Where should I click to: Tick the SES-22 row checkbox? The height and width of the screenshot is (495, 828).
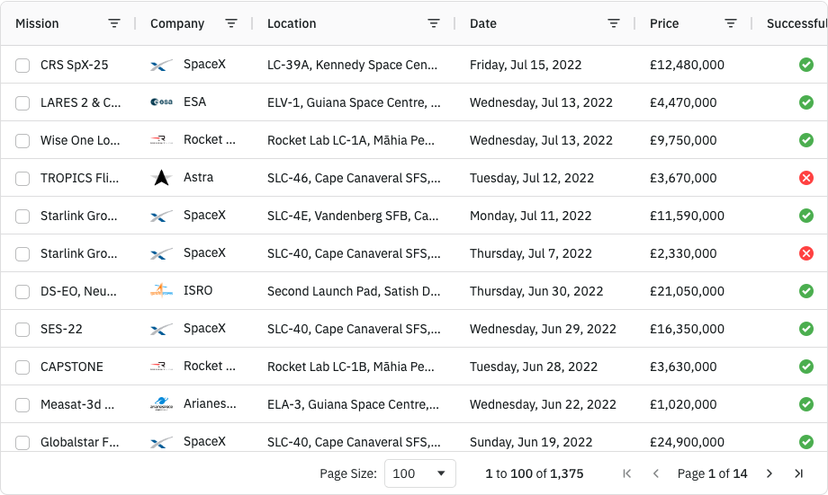(23, 329)
